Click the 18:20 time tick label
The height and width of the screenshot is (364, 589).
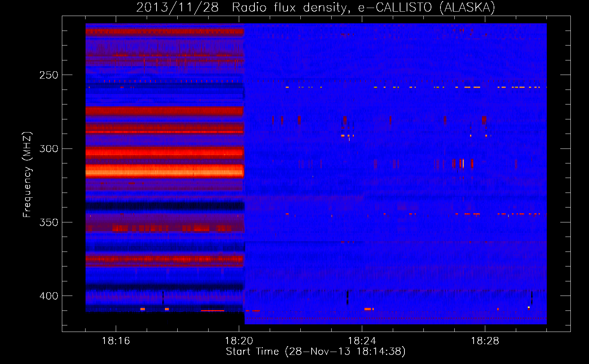(x=239, y=341)
